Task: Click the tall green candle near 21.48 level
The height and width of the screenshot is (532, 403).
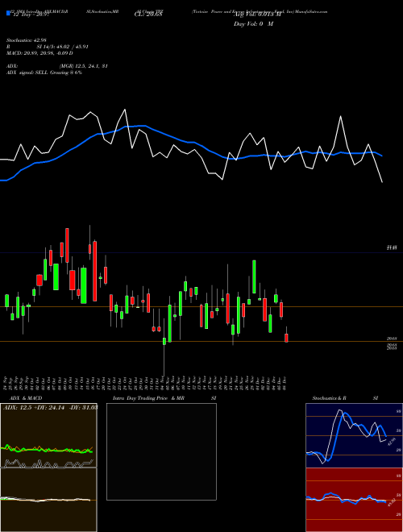Action: point(254,276)
